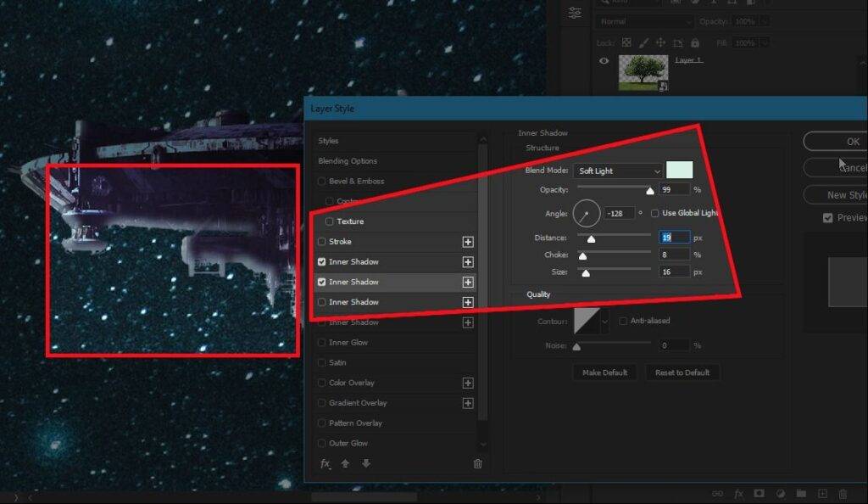Click the Angle value field showing -128
868x504 pixels.
[x=619, y=213]
